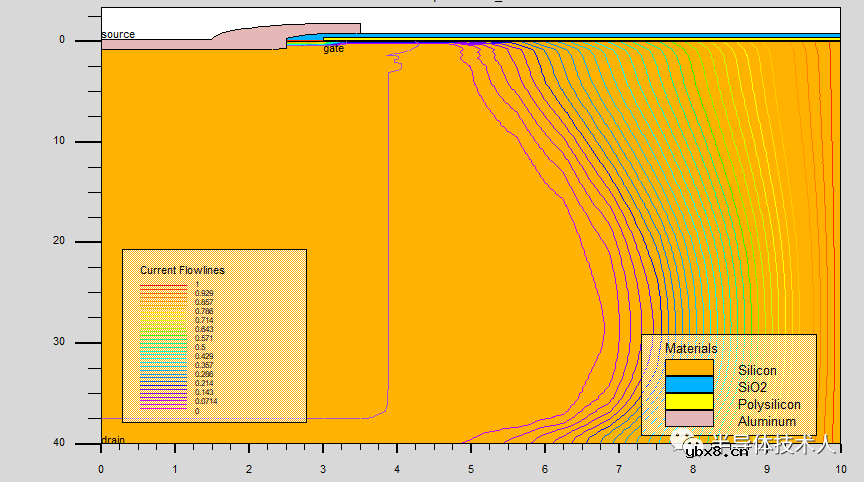Click the Silicon color swatch in Materials legend
Image resolution: width=864 pixels, height=482 pixels.
(689, 368)
